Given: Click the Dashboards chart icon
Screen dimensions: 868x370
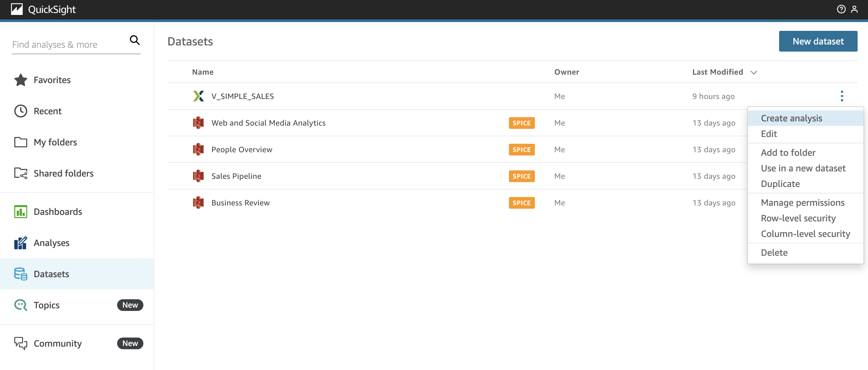Looking at the screenshot, I should point(20,212).
